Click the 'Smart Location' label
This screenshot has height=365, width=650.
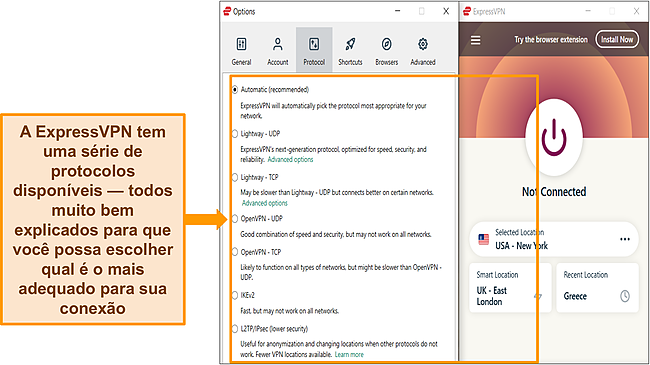point(497,275)
